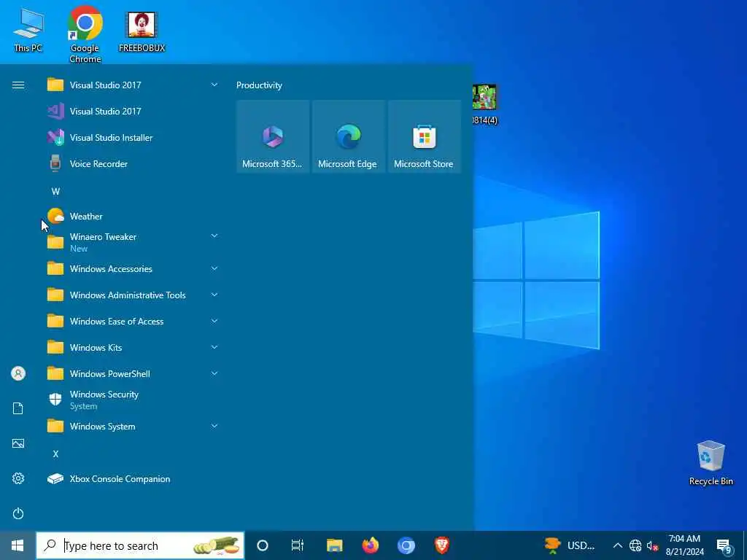The height and width of the screenshot is (560, 747).
Task: Open network status tray icon
Action: (x=635, y=545)
